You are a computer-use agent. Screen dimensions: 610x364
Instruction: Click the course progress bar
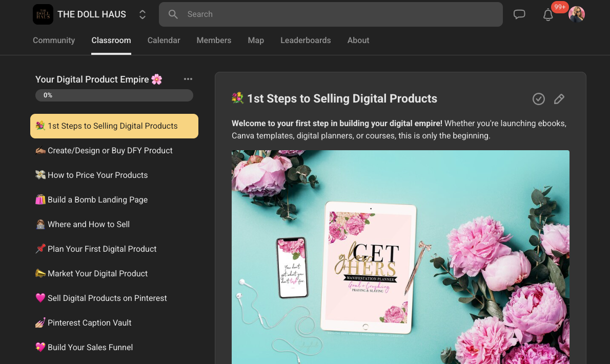(x=114, y=95)
